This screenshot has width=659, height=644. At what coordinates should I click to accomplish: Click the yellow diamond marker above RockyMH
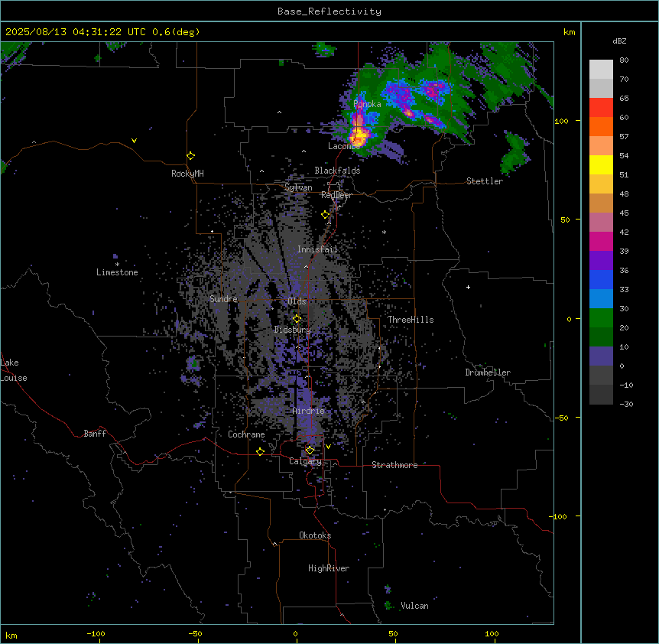(191, 156)
